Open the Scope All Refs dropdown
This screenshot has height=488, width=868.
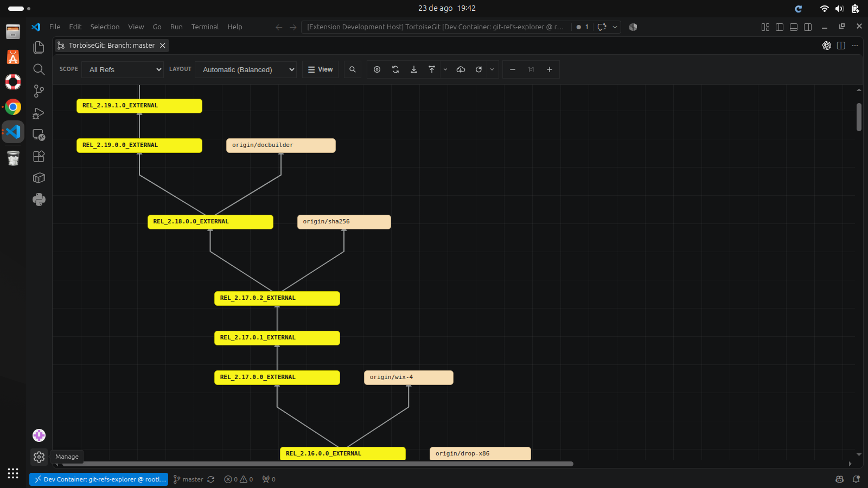click(123, 69)
